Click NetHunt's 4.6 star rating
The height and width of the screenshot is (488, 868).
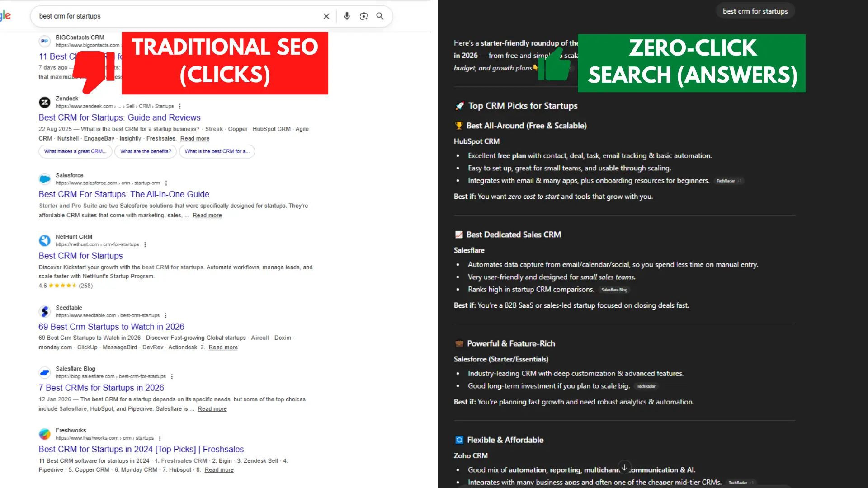(58, 286)
